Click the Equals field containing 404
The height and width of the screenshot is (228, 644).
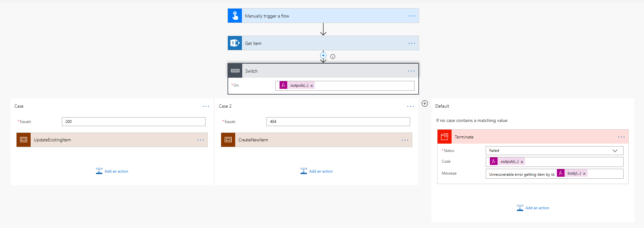(x=338, y=122)
